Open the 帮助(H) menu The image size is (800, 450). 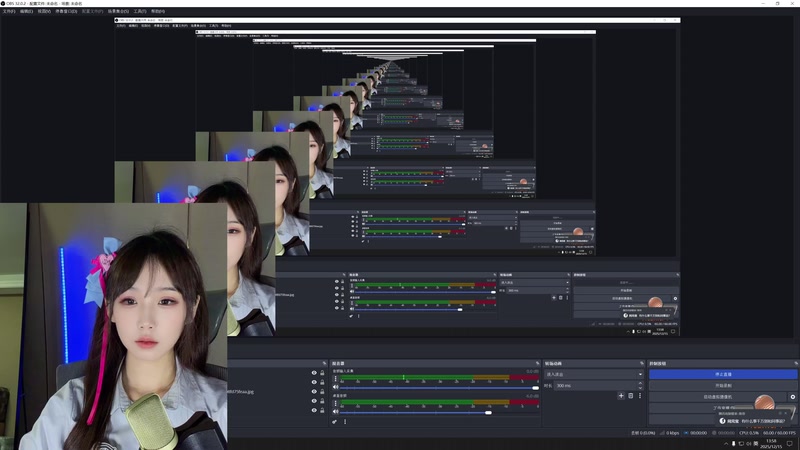158,11
